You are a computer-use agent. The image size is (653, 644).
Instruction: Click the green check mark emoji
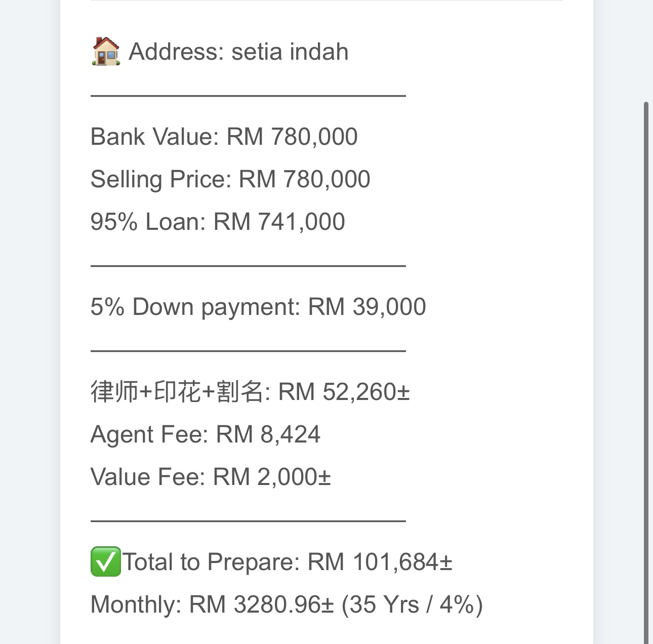[x=106, y=562]
